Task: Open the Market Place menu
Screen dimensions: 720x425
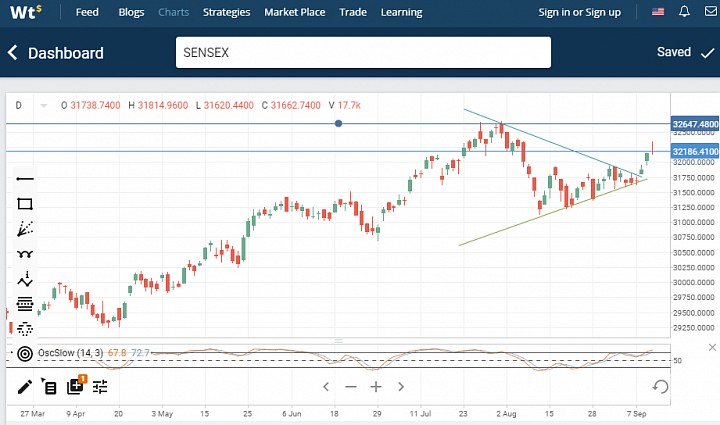Action: point(295,12)
